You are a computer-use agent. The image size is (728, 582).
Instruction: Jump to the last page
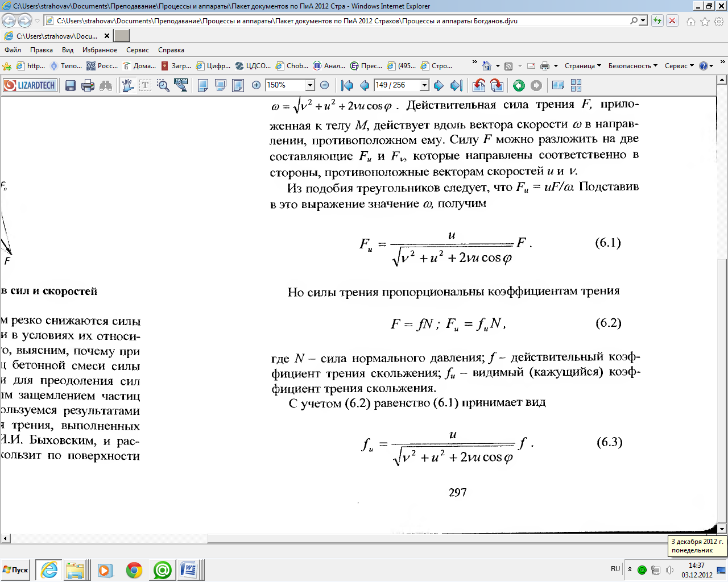pos(456,85)
